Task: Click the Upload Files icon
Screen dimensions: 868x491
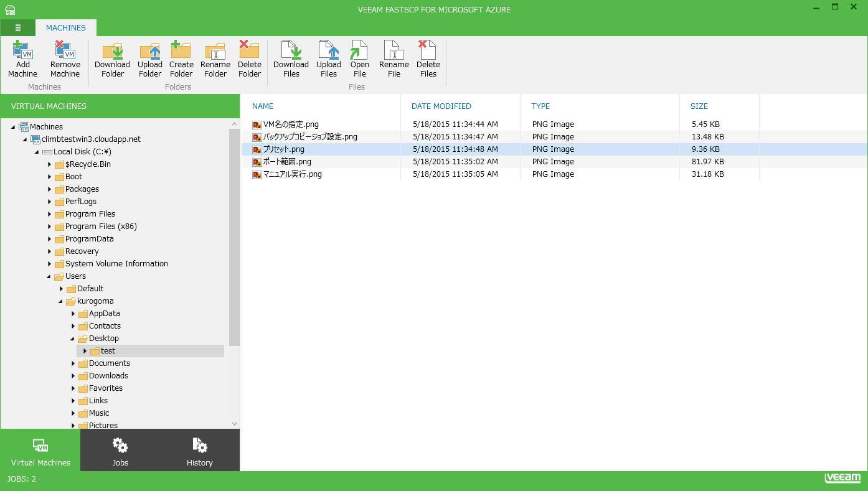Action: pyautogui.click(x=329, y=50)
